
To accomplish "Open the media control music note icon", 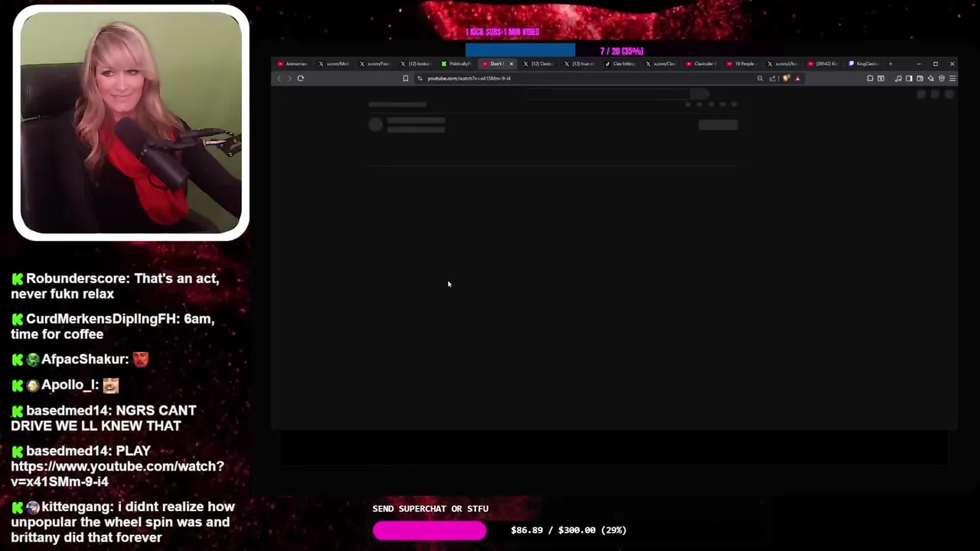I will [898, 78].
